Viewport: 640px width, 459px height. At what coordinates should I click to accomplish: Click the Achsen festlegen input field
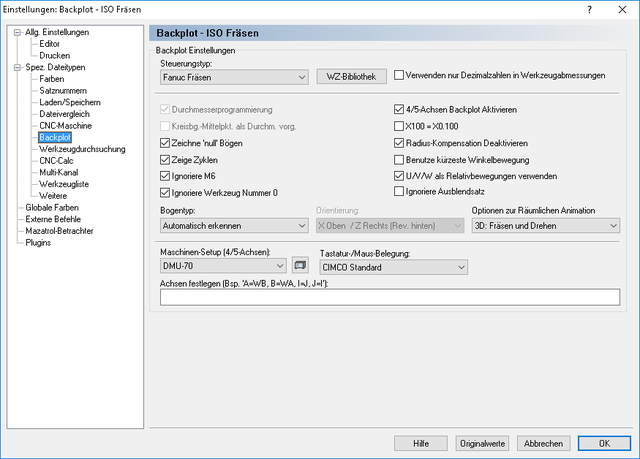coord(390,297)
